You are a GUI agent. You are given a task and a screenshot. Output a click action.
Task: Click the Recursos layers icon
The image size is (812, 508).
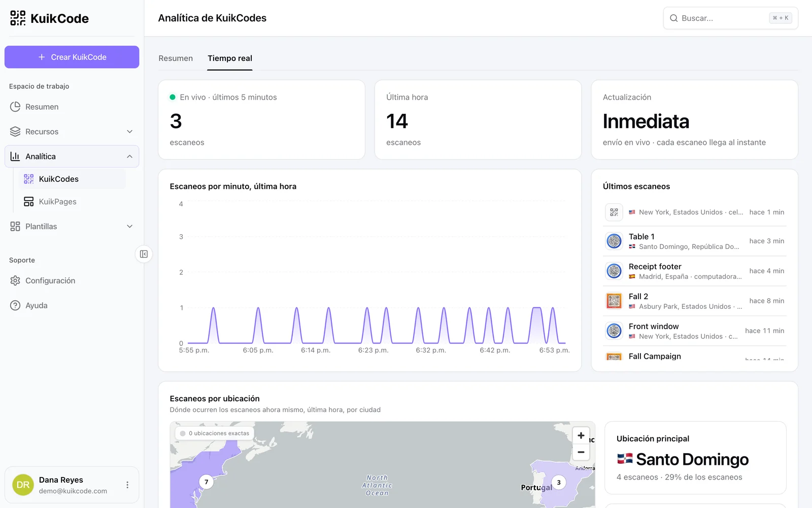(x=15, y=132)
